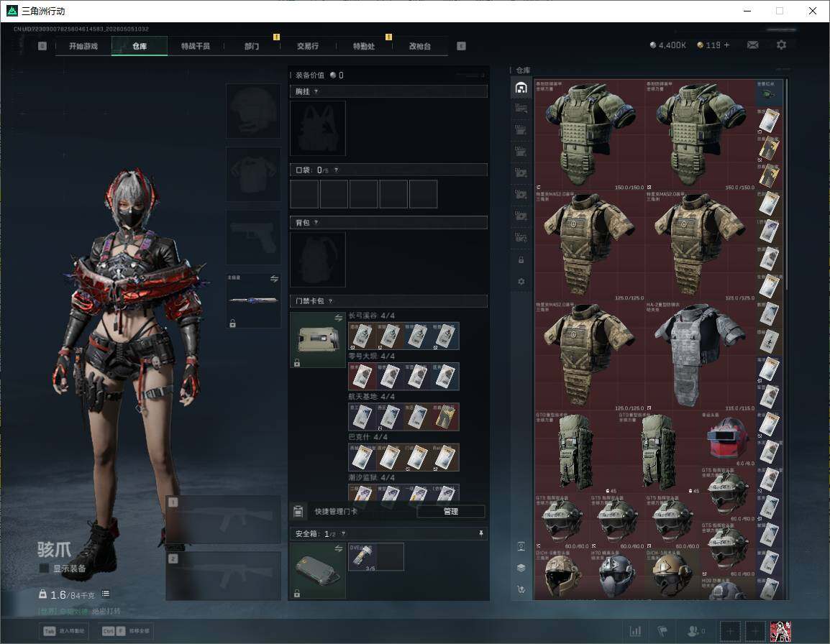The width and height of the screenshot is (830, 644).
Task: Select primary weapon slot 1
Action: [224, 520]
